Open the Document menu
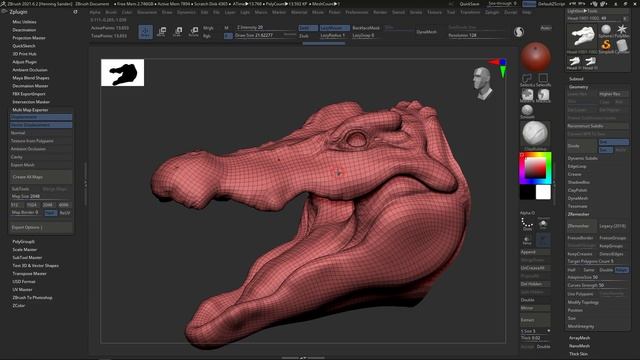 coord(147,12)
